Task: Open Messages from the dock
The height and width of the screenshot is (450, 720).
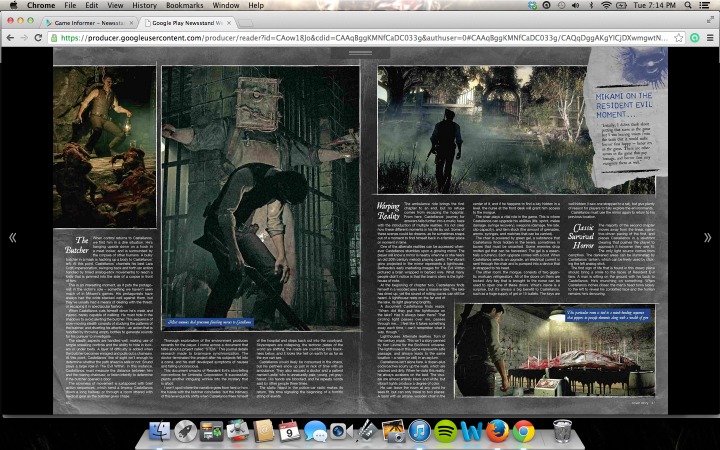Action: [x=315, y=431]
